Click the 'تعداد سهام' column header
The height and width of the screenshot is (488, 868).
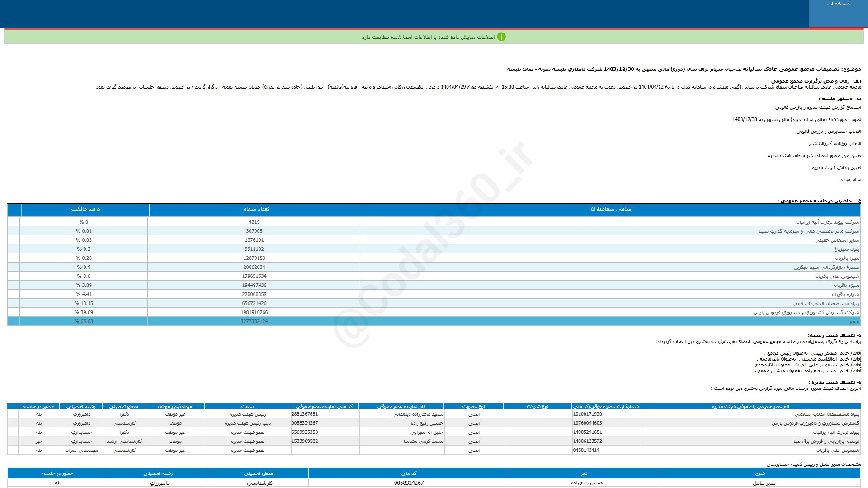coord(255,209)
